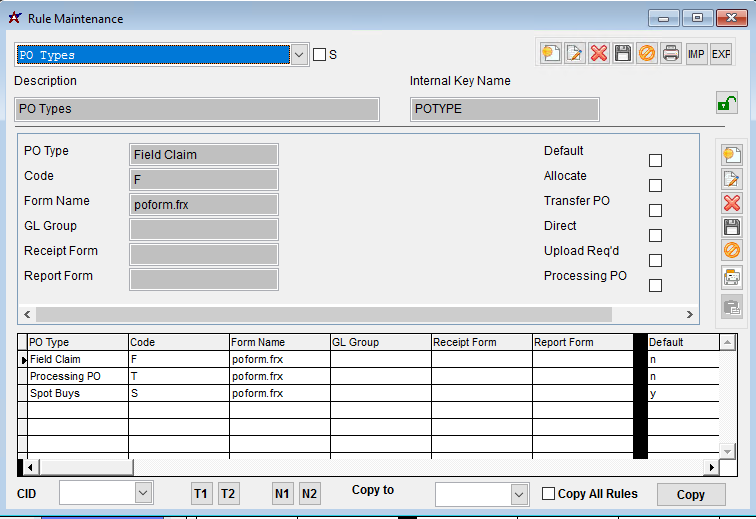Viewport: 756px width, 519px height.
Task: Toggle the Transfer PO checkbox
Action: pos(656,210)
